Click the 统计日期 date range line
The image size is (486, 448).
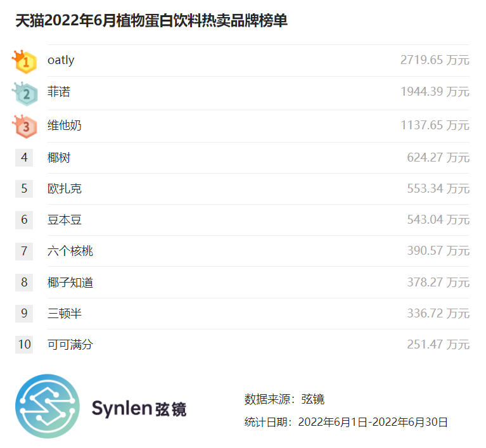(346, 422)
